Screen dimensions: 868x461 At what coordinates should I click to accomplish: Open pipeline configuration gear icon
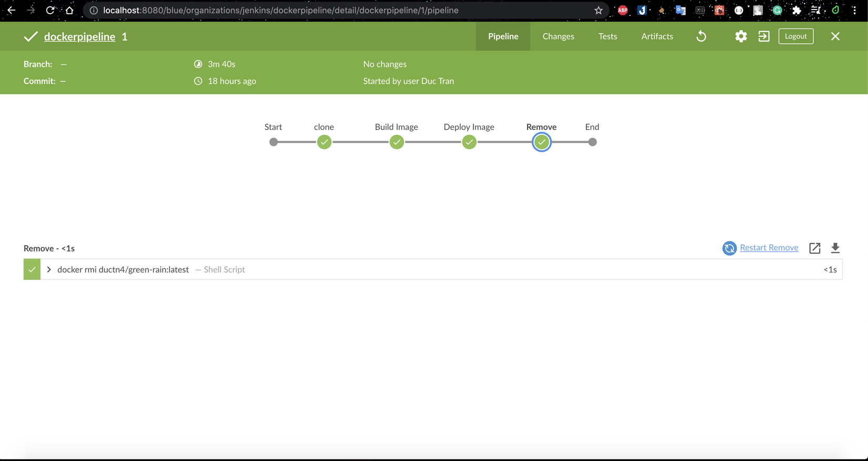741,36
